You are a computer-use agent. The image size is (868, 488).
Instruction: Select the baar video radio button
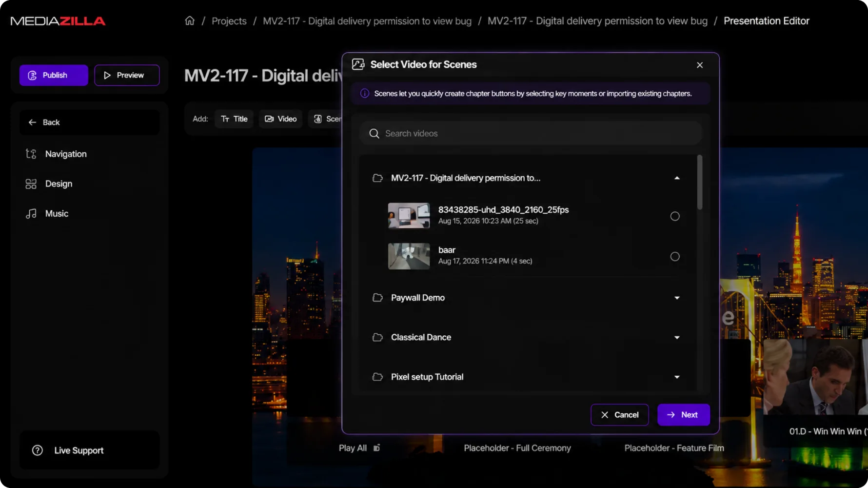tap(675, 257)
